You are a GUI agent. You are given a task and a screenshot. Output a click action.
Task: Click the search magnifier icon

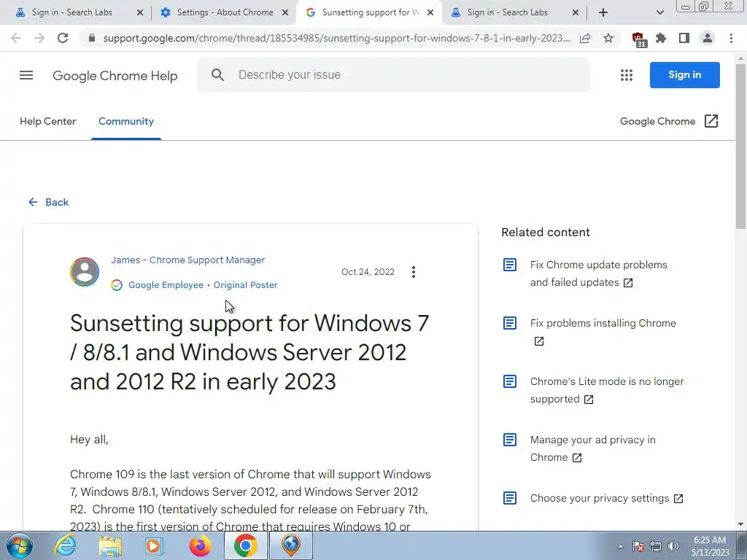click(x=217, y=75)
